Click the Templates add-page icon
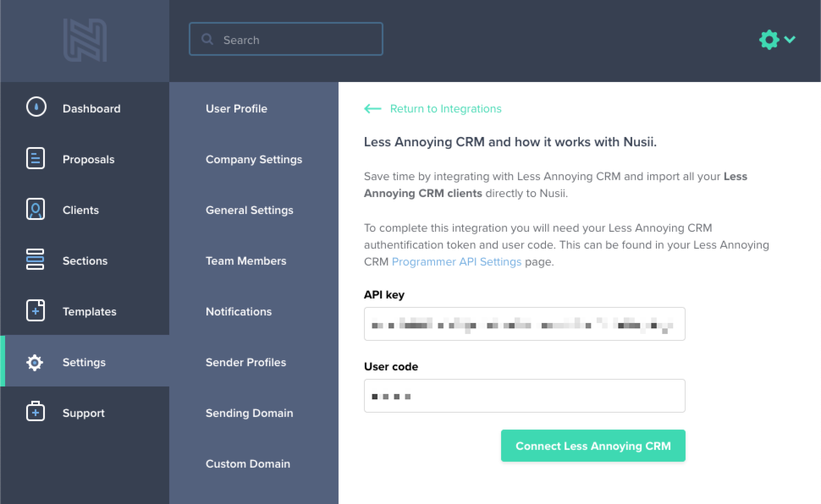 (x=36, y=311)
